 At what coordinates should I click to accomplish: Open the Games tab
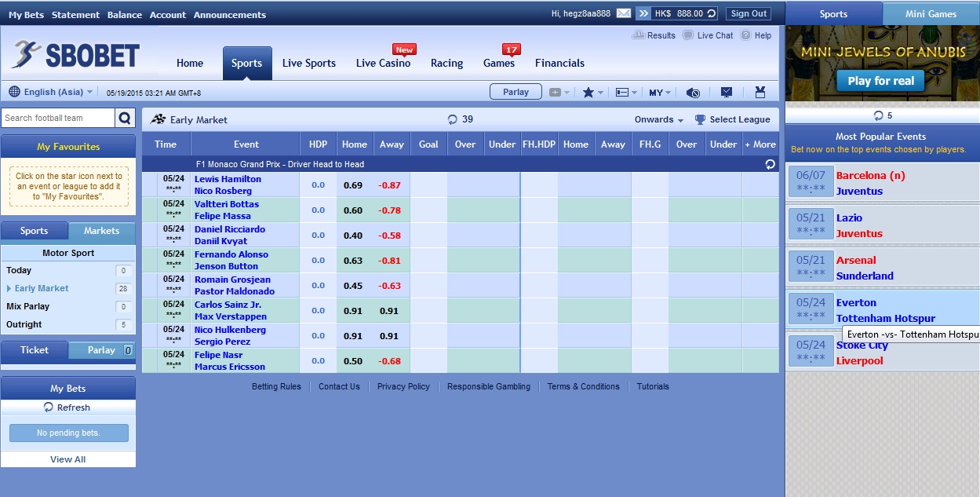[x=499, y=64]
